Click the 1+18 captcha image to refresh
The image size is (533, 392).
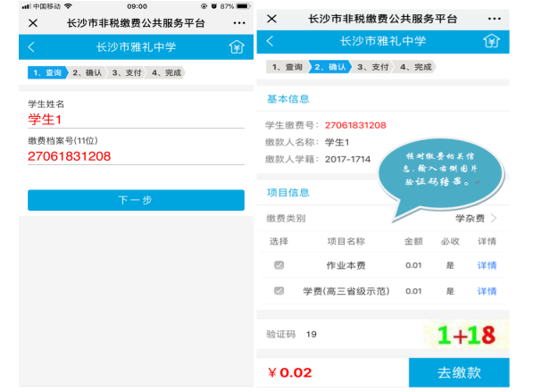[466, 335]
